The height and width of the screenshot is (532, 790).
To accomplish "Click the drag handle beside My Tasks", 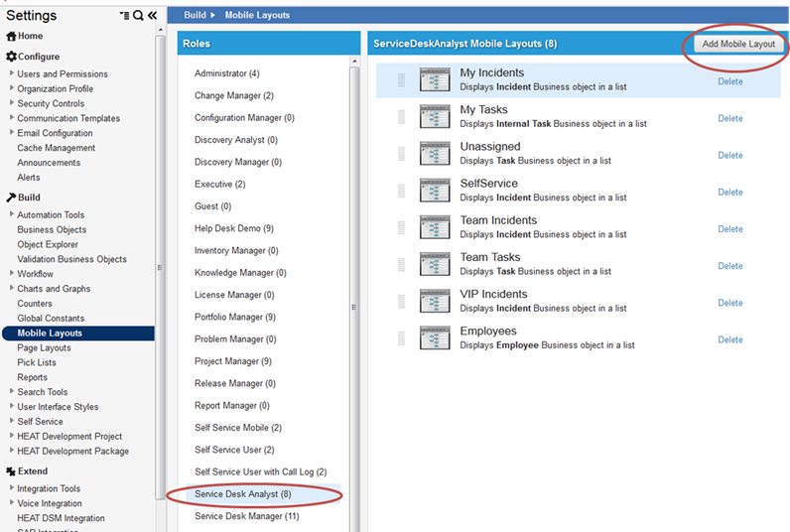I will (402, 117).
